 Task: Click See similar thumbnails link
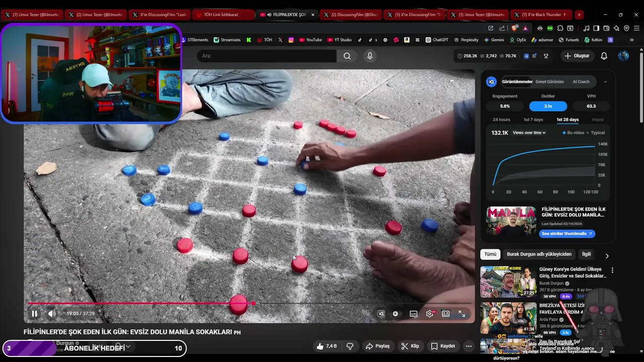567,234
